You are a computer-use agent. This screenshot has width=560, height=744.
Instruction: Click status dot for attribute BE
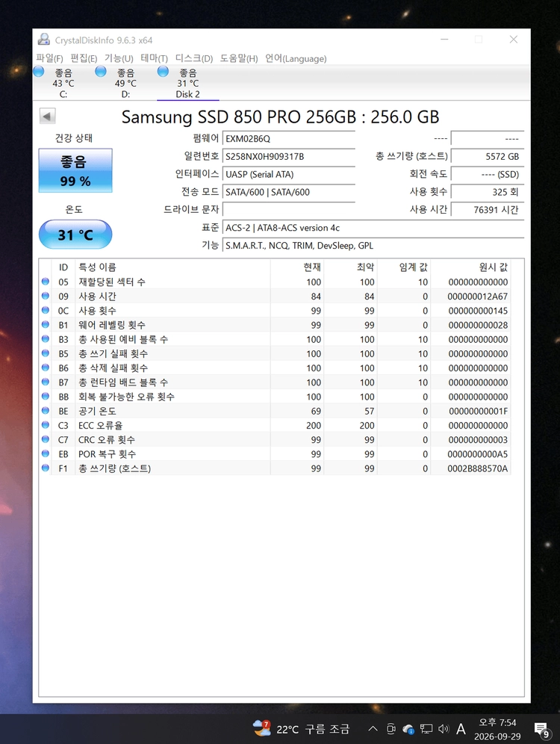[x=46, y=410]
